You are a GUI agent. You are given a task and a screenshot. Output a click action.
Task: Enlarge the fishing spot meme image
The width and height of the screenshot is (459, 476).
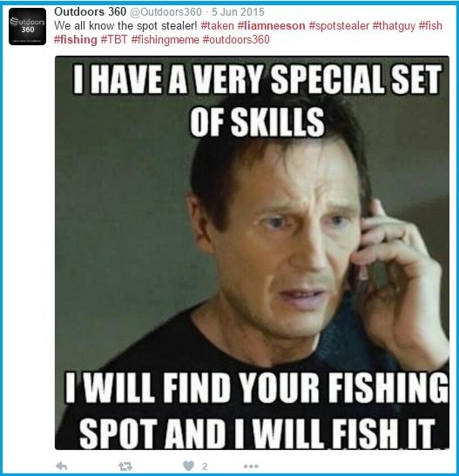pyautogui.click(x=252, y=252)
